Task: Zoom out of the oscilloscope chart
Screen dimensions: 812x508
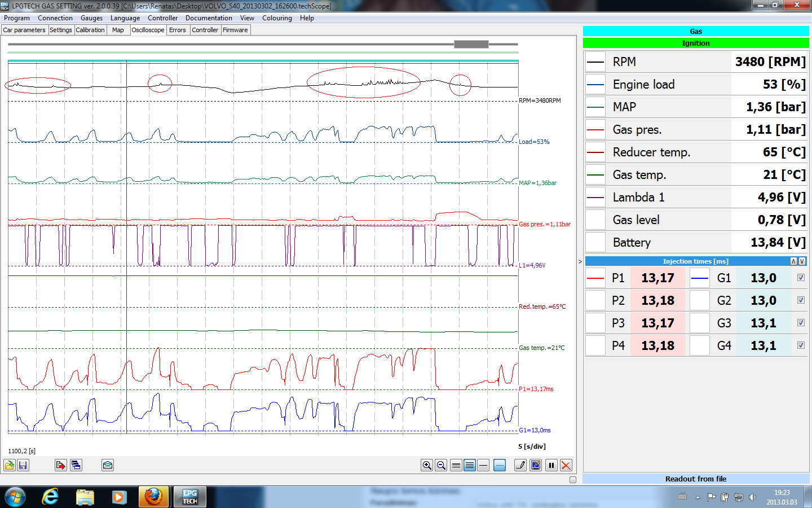Action: (441, 465)
